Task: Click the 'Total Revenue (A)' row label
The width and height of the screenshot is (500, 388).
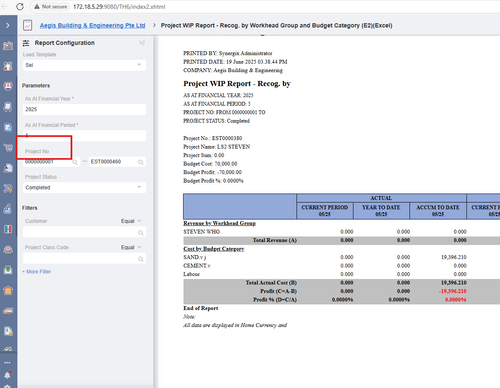Action: point(275,240)
